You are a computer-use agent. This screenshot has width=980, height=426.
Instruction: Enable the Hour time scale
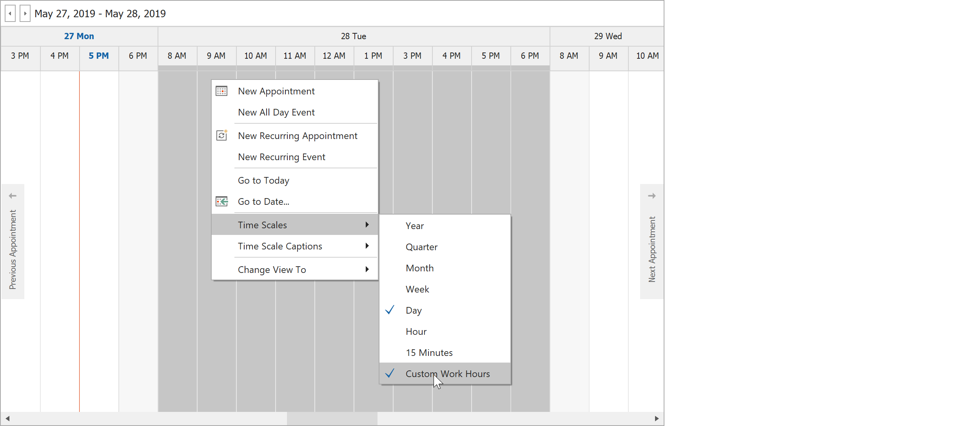(x=445, y=331)
